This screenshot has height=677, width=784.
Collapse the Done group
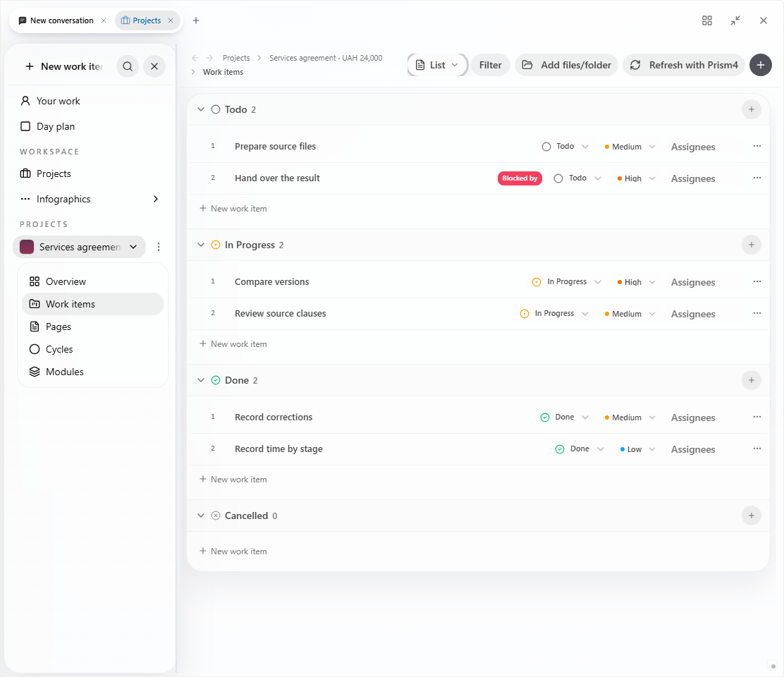point(201,381)
